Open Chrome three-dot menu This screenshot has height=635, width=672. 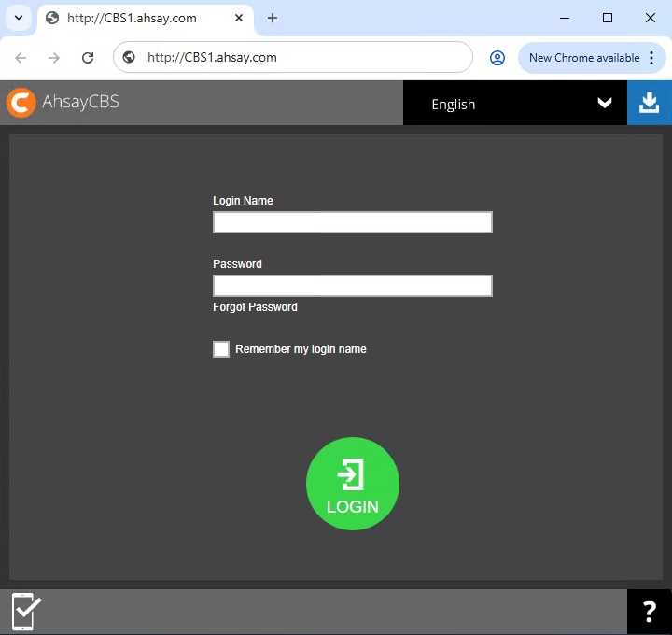(651, 58)
